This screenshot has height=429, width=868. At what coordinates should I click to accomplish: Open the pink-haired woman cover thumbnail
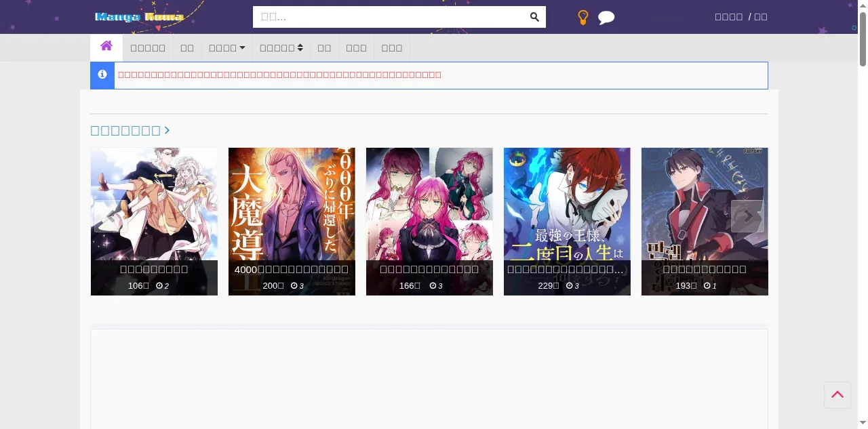[x=429, y=222]
